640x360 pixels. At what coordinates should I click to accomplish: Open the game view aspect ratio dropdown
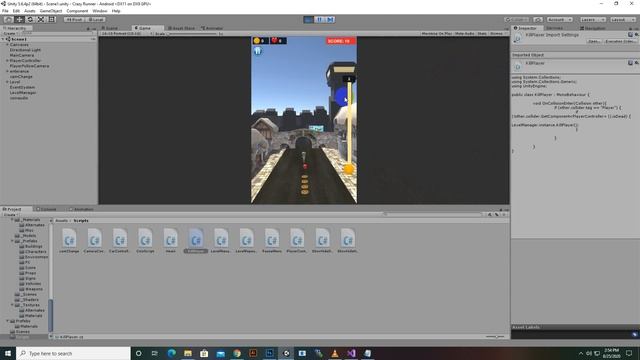pos(126,33)
